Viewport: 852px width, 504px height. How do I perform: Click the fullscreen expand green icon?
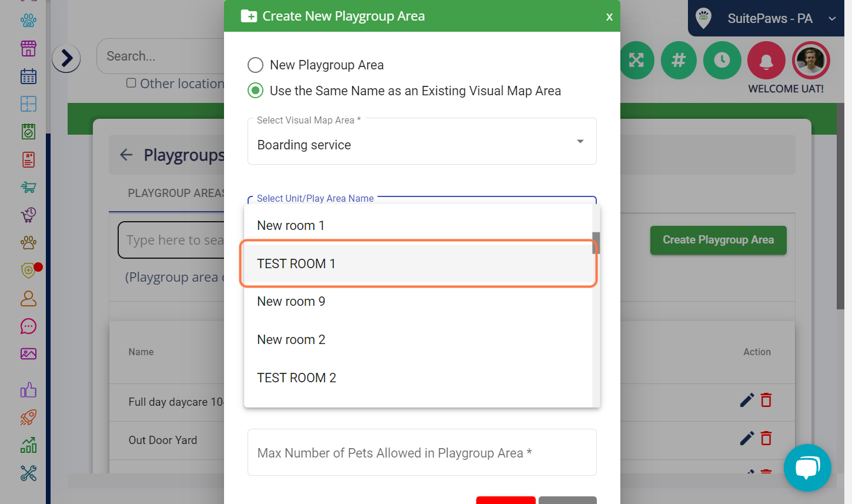tap(636, 60)
